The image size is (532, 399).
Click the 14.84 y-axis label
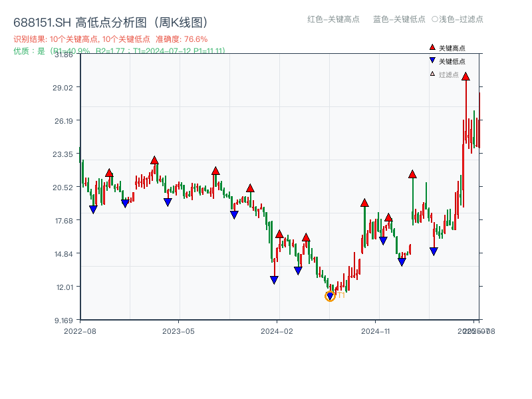coord(63,254)
